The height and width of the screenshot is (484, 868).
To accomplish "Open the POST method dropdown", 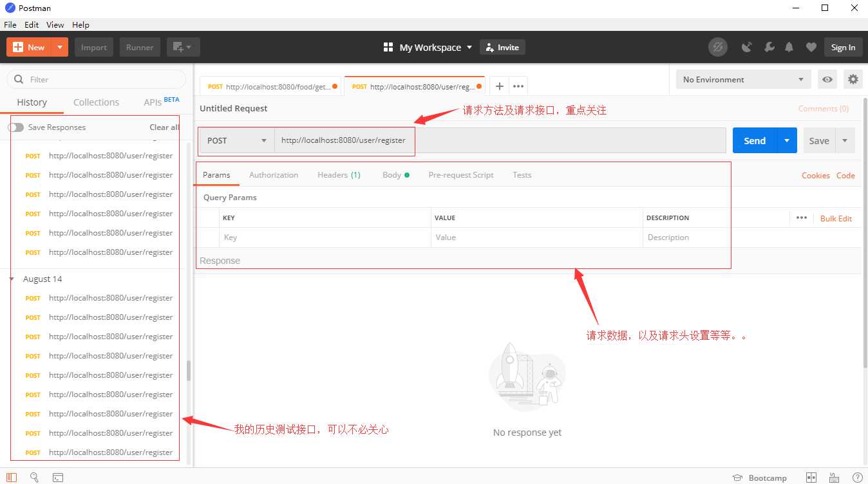I will point(237,140).
